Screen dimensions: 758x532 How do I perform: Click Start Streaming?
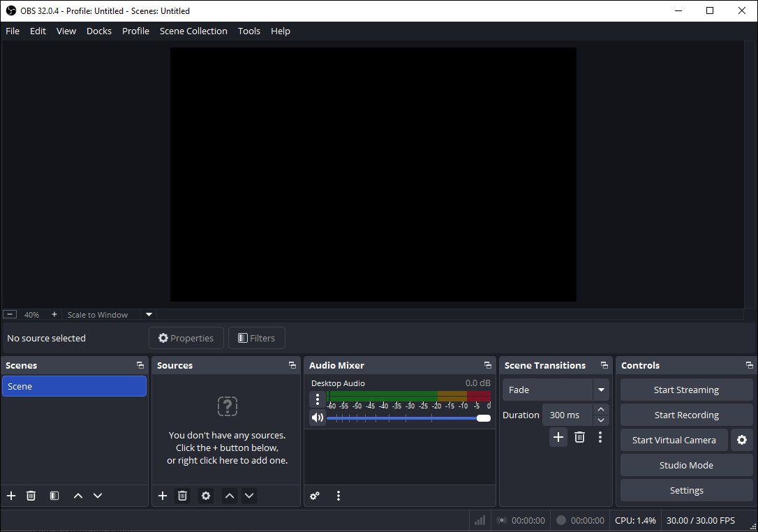[685, 389]
